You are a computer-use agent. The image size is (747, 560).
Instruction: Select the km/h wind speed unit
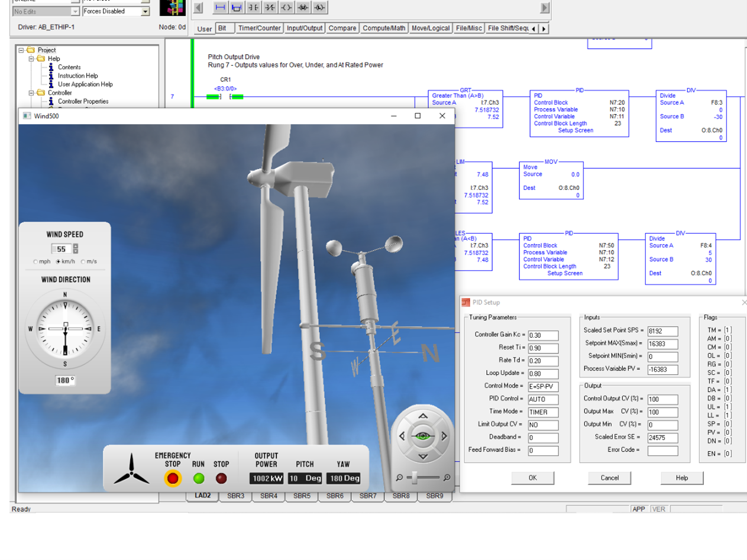tap(59, 261)
